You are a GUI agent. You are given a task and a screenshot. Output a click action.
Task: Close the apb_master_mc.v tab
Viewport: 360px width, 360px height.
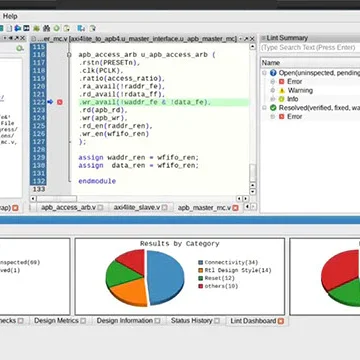(235, 208)
